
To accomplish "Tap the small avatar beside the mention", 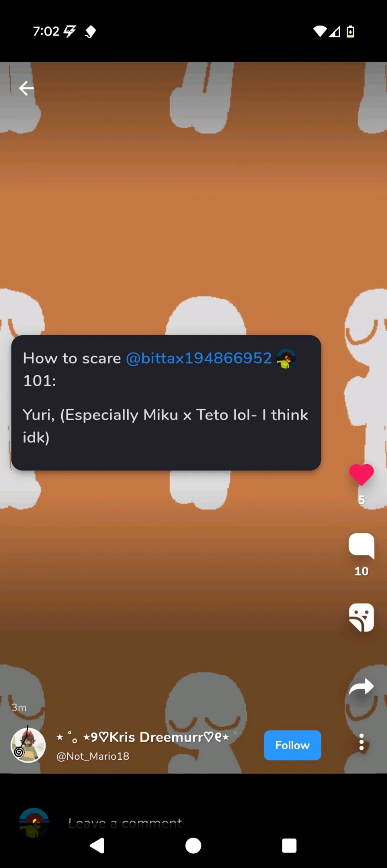I will coord(286,359).
